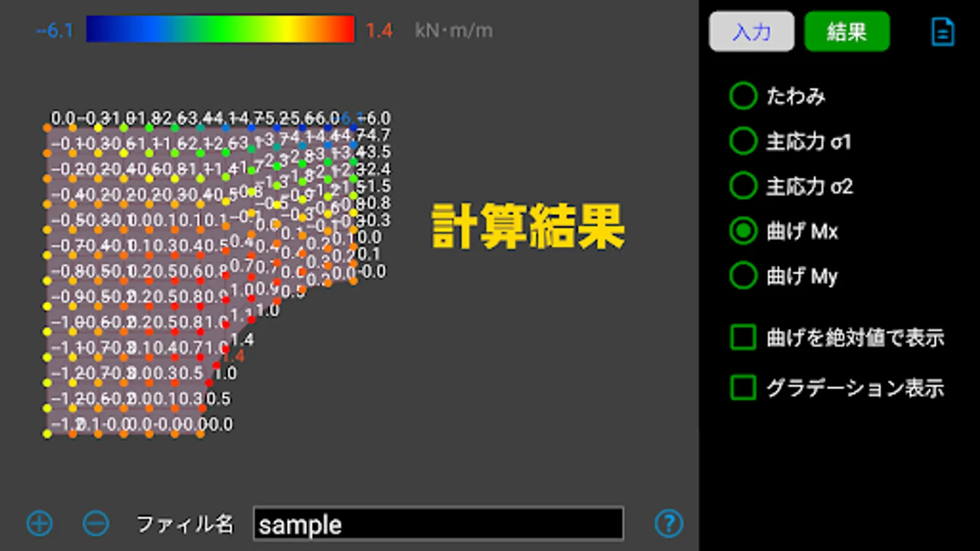Click the ファイル名 label

(x=185, y=524)
